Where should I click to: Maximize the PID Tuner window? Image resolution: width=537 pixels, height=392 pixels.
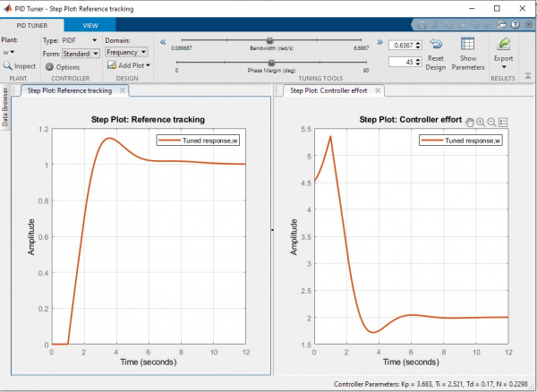[x=497, y=9]
